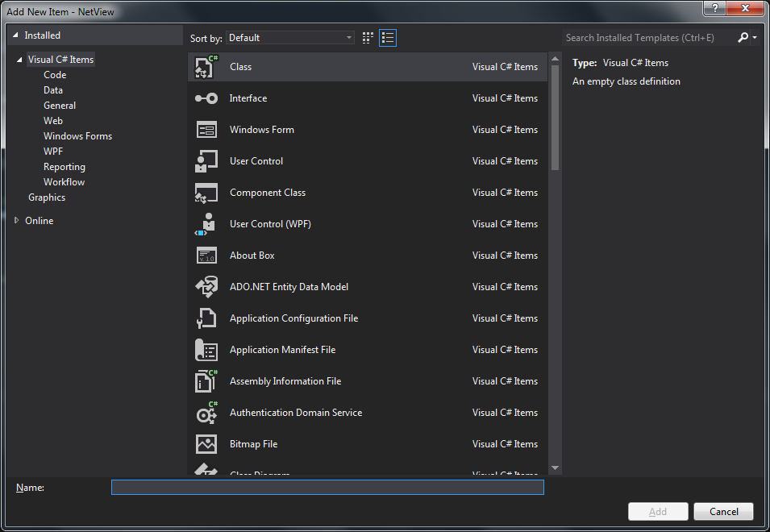Viewport: 770px width, 532px height.
Task: Select the Bitmap File template icon
Action: click(x=206, y=443)
